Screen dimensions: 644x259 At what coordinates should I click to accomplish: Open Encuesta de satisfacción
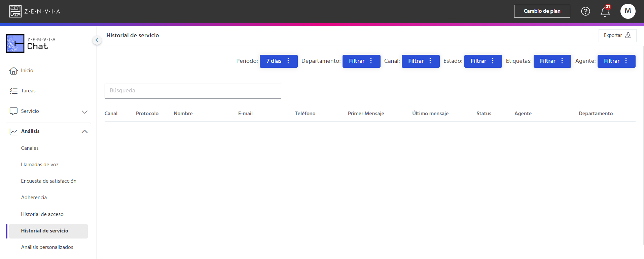[x=49, y=181]
